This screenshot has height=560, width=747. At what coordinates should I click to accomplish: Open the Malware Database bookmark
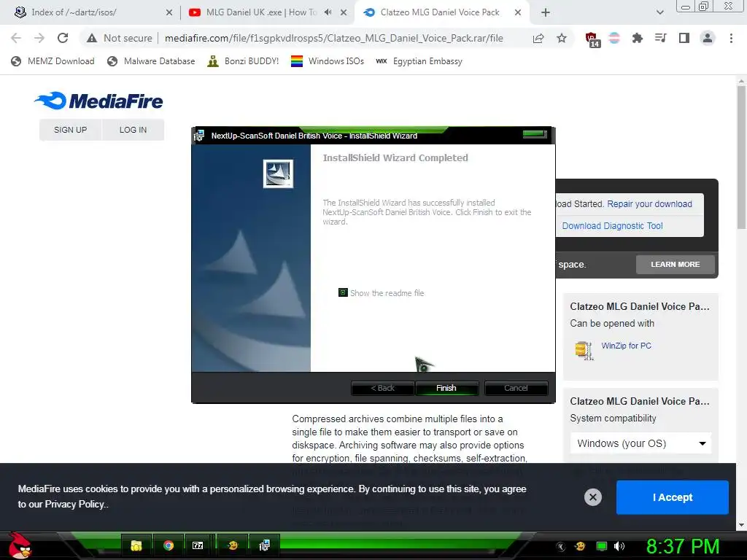151,61
